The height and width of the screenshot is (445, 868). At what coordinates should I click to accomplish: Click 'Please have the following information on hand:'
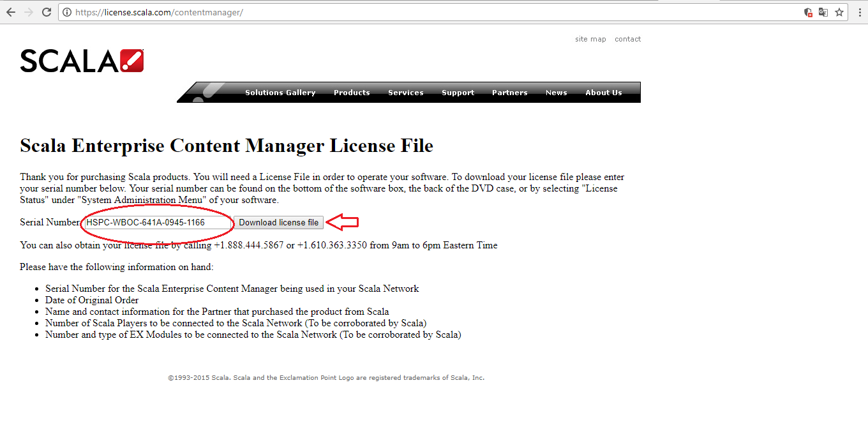[117, 267]
